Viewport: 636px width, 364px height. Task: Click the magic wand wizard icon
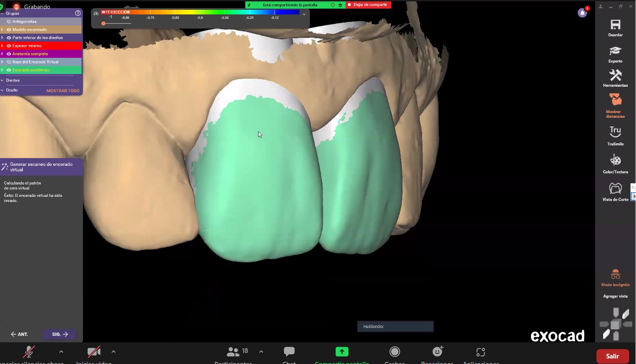[5, 167]
